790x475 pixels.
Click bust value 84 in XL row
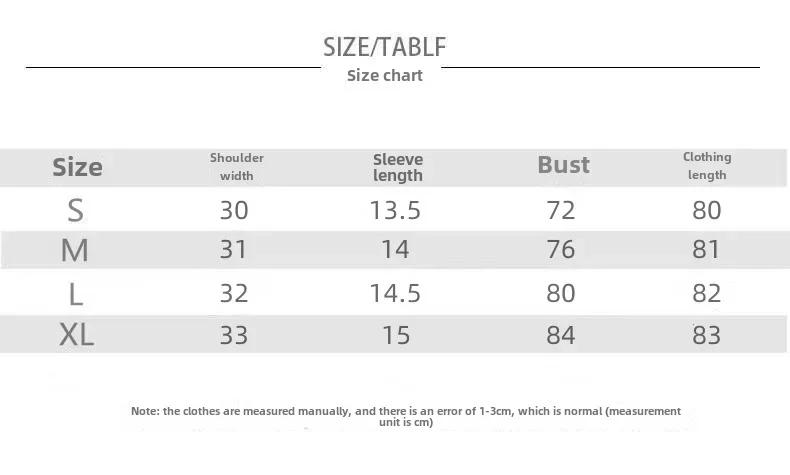pyautogui.click(x=561, y=335)
